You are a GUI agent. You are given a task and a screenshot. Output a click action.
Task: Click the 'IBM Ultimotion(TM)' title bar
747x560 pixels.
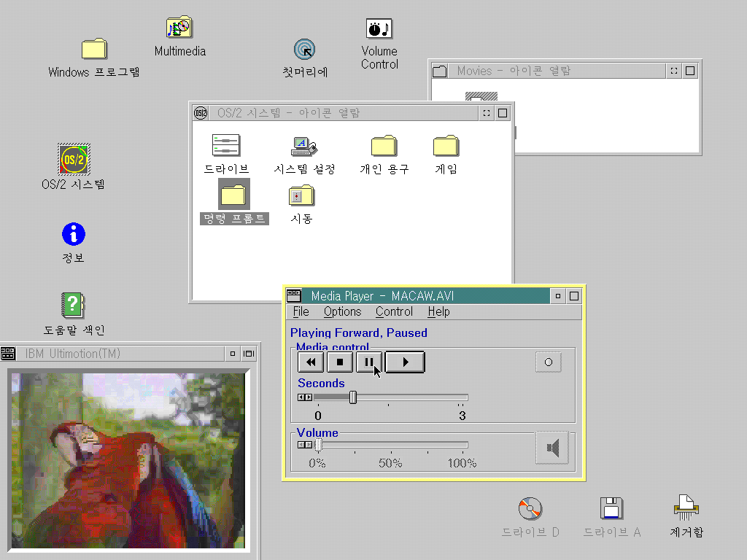(x=120, y=354)
